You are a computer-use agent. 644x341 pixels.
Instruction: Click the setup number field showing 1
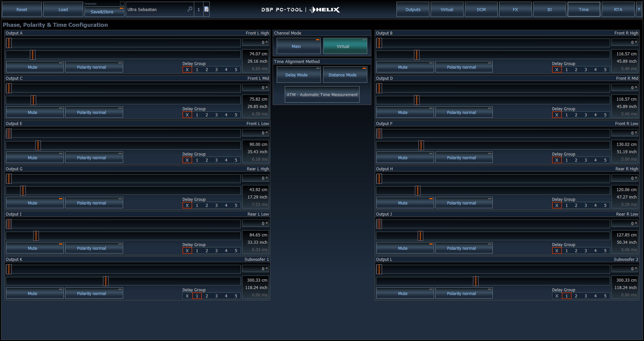198,9
